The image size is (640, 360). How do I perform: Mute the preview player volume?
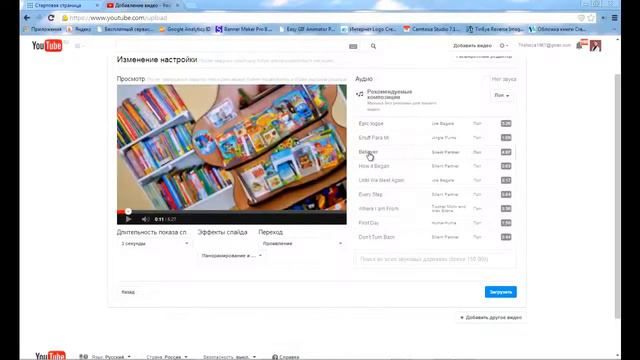145,219
